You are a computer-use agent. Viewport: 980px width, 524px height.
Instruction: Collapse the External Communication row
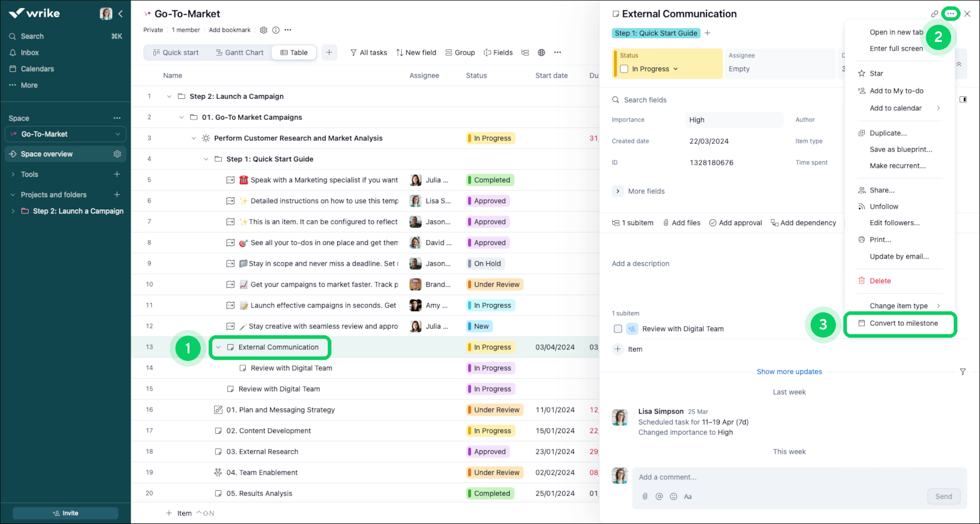pos(219,347)
